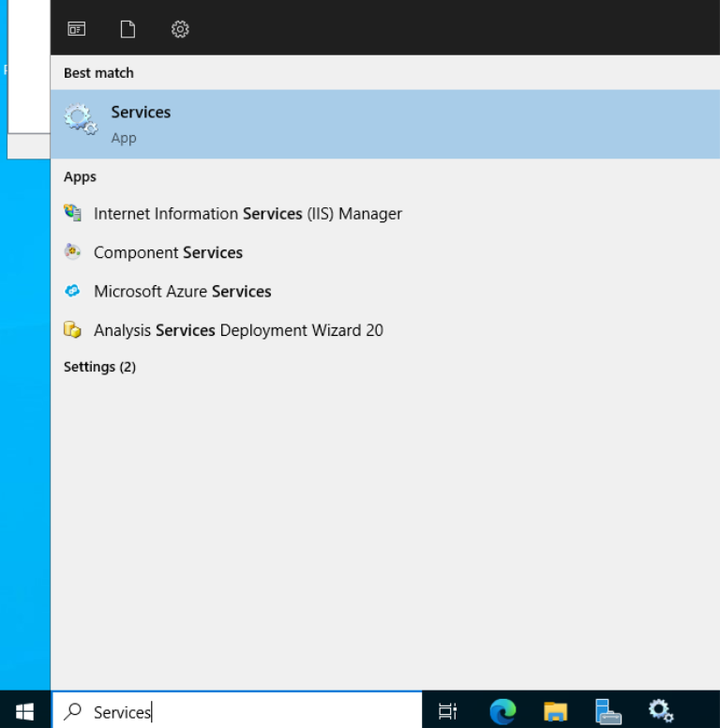Open the gears app pinned in taskbar
Viewport: 720px width, 728px height.
tap(661, 711)
